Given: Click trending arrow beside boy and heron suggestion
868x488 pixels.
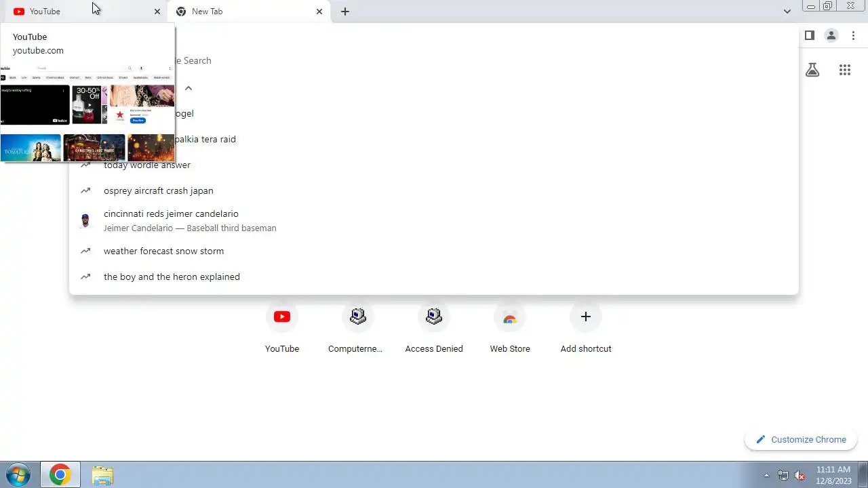Looking at the screenshot, I should pyautogui.click(x=85, y=277).
